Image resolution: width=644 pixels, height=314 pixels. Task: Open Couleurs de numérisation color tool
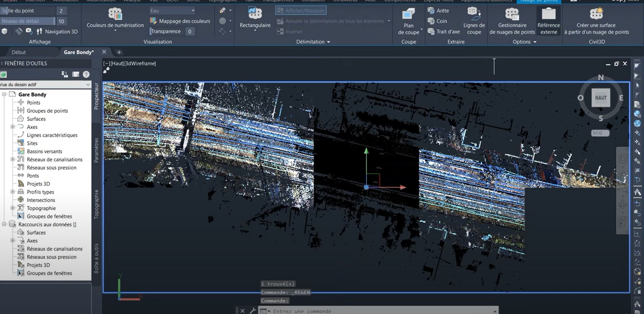115,19
